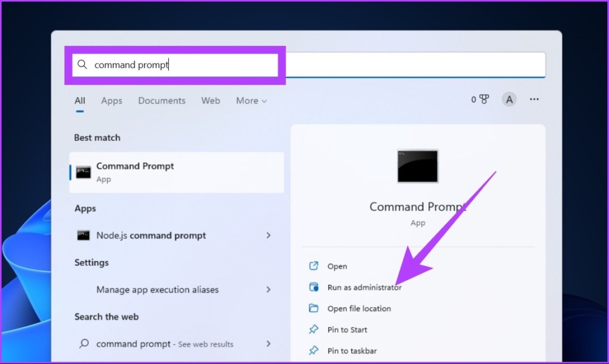The width and height of the screenshot is (609, 364).
Task: Click Open in the details pane
Action: (337, 266)
